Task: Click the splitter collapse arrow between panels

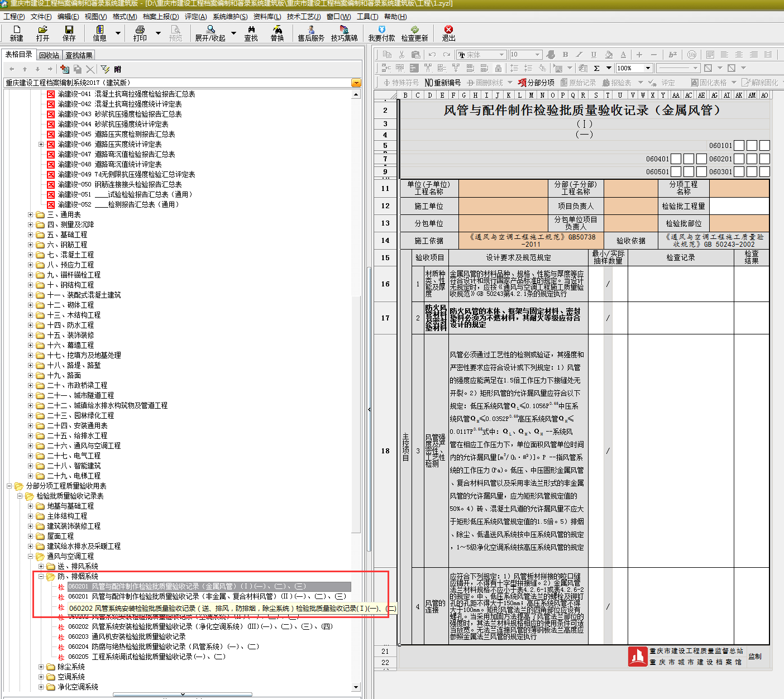Action: [369, 410]
